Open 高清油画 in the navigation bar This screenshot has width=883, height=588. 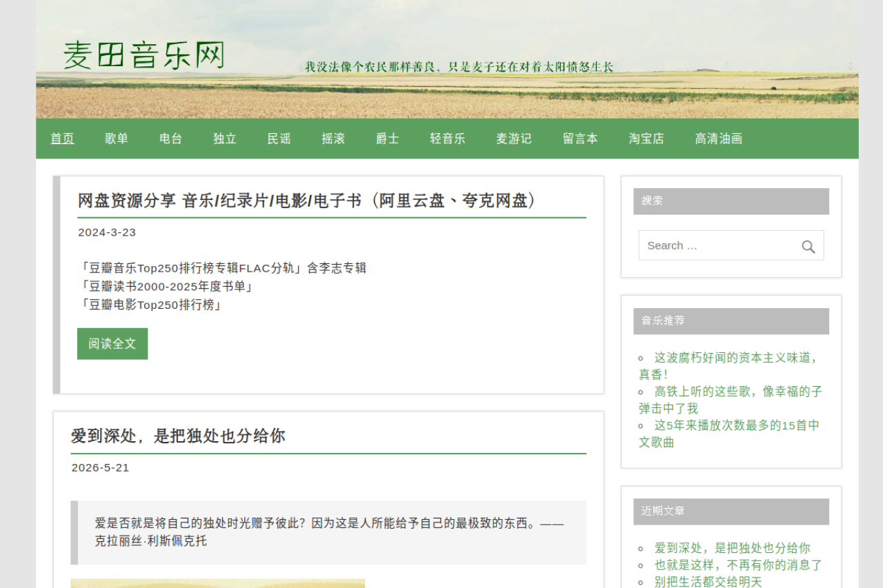[719, 139]
